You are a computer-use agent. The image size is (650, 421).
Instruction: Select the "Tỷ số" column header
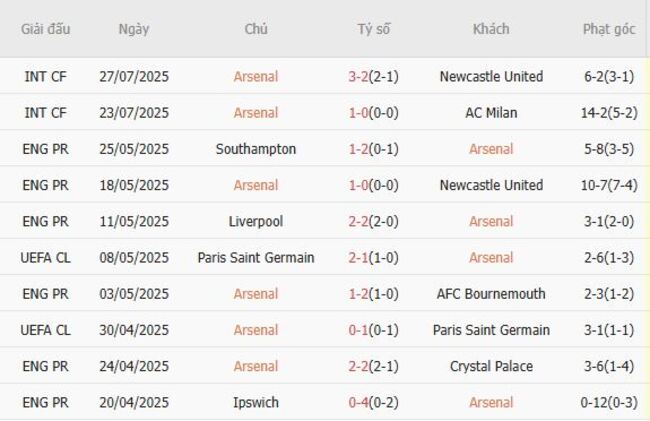(374, 29)
